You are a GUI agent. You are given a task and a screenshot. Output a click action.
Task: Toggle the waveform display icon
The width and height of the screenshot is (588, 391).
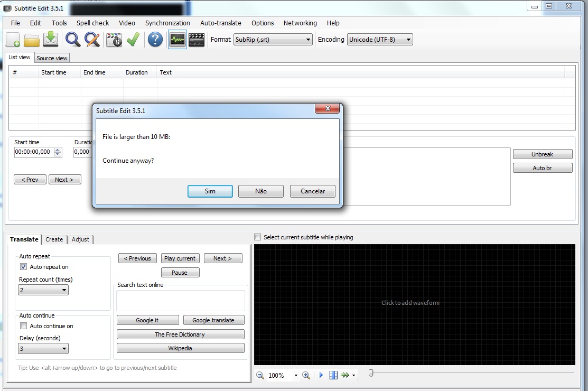tap(178, 39)
